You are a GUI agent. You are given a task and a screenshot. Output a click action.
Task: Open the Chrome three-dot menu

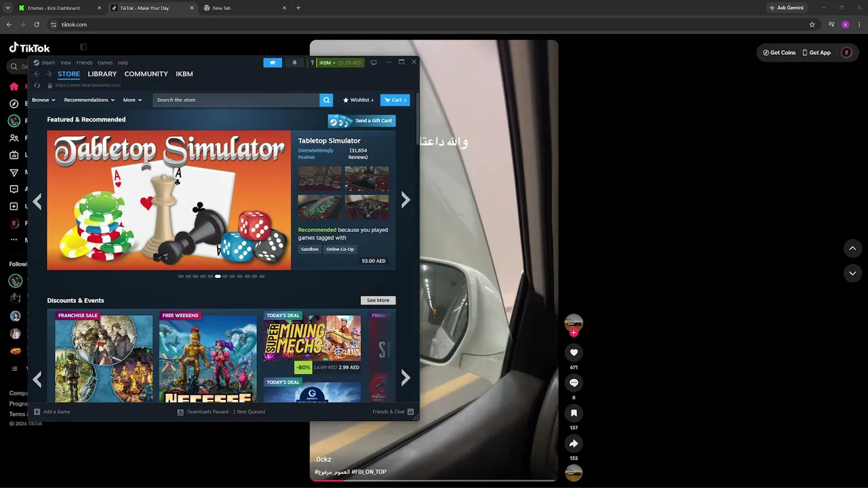click(x=859, y=24)
